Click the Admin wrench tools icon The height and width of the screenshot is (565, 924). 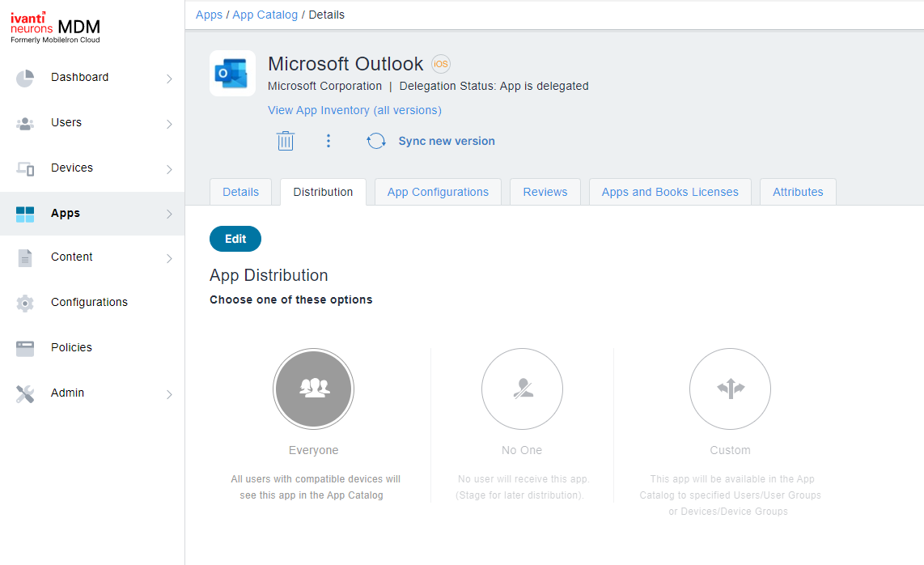tap(25, 393)
